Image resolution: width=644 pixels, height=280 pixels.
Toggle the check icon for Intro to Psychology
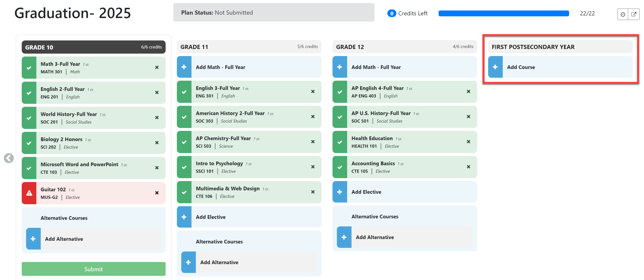coord(184,167)
